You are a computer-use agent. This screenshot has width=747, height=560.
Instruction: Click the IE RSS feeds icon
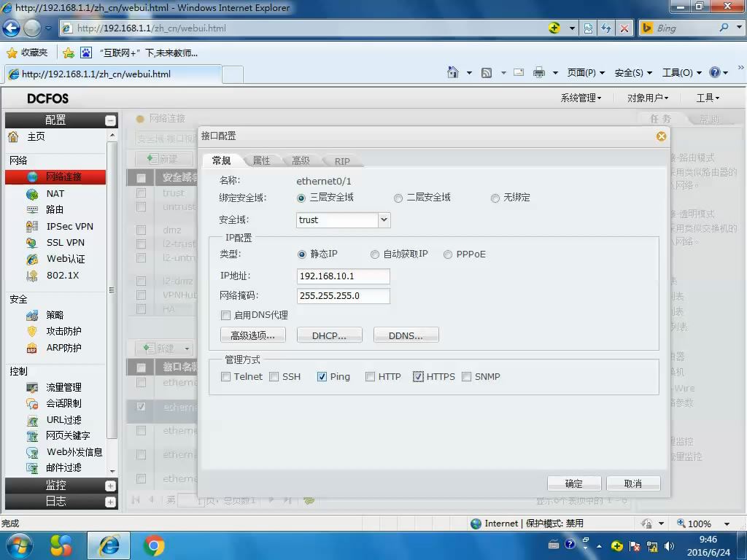(487, 73)
